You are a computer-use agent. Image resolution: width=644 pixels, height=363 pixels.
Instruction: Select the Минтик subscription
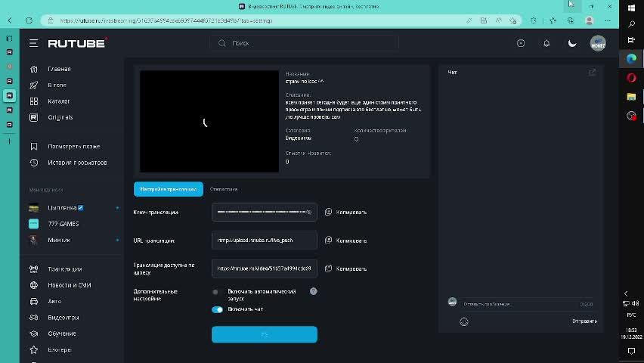point(59,240)
